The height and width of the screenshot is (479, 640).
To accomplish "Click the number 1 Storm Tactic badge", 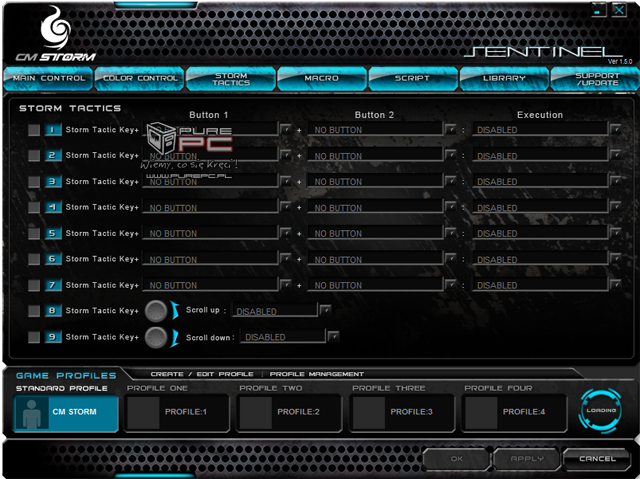I will coord(53,130).
